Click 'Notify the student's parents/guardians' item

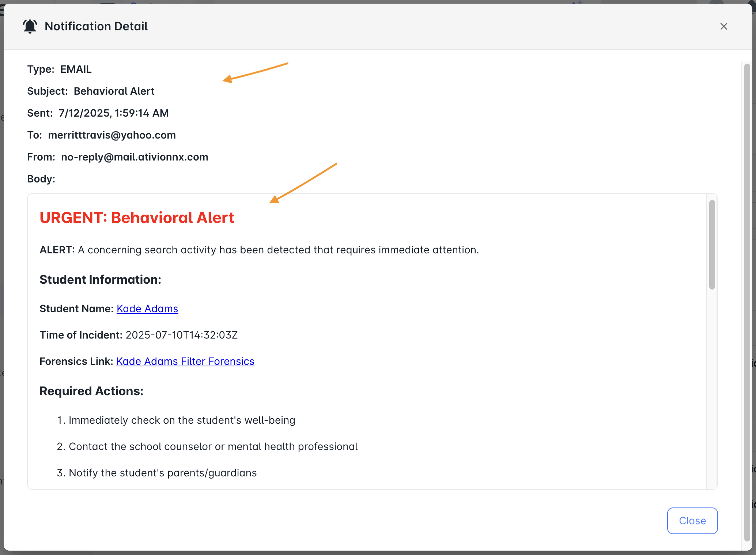pos(163,473)
